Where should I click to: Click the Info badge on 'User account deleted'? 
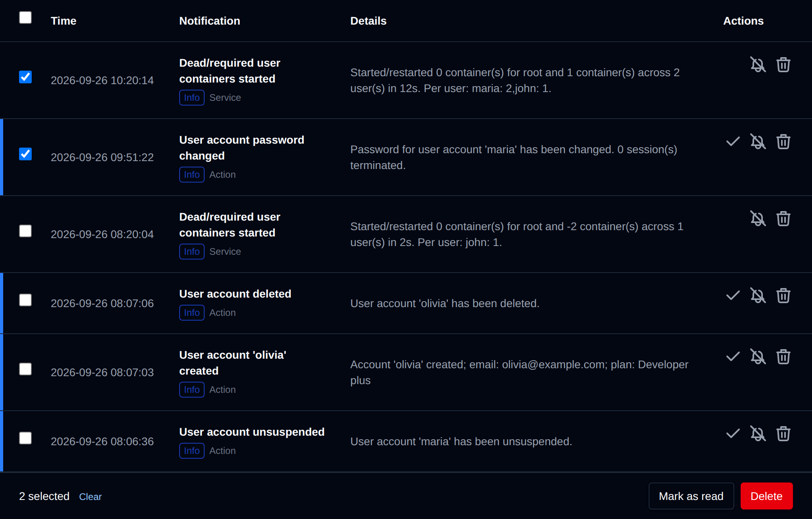(x=192, y=313)
